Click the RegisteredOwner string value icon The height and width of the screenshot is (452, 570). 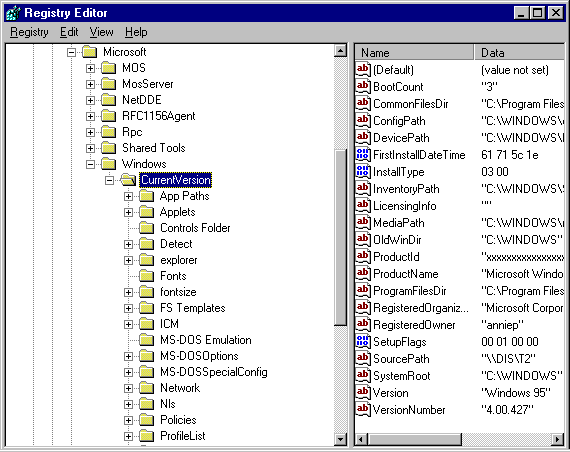[x=363, y=325]
